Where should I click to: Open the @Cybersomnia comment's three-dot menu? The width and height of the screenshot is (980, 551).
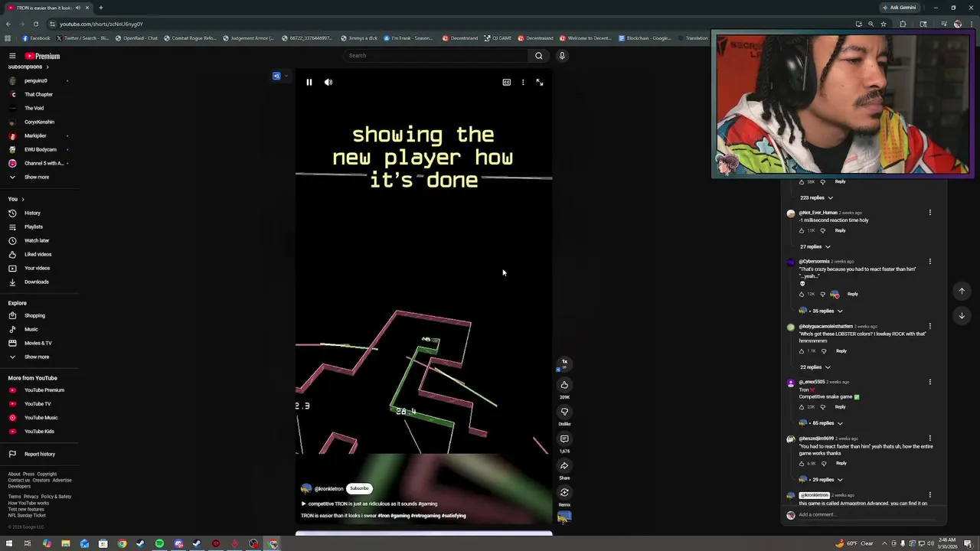click(x=930, y=262)
